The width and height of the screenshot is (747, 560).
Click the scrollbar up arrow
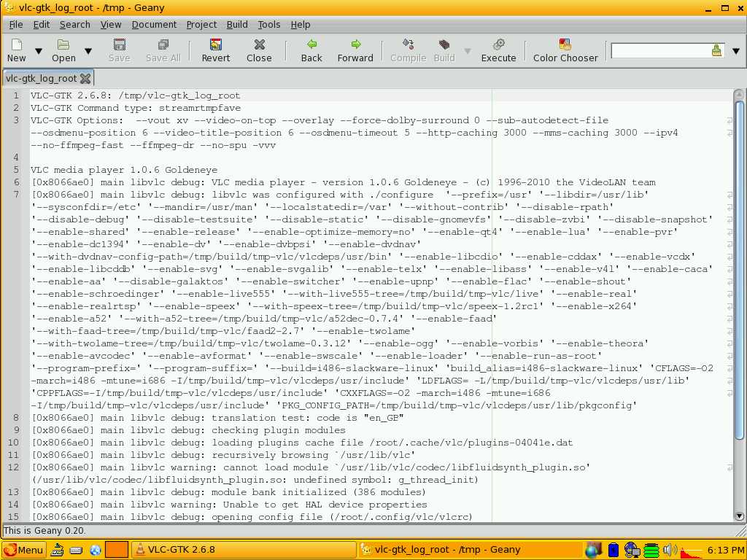coord(739,95)
